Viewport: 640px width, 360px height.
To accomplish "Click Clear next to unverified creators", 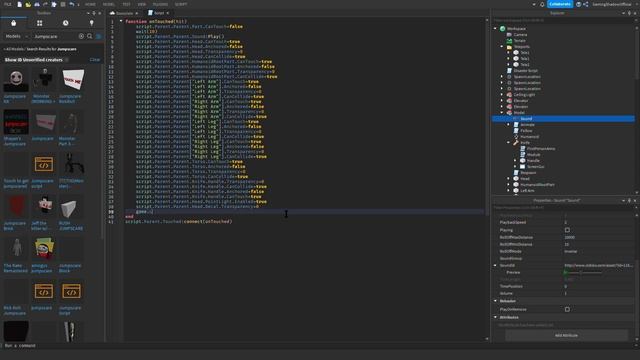I will 95,60.
